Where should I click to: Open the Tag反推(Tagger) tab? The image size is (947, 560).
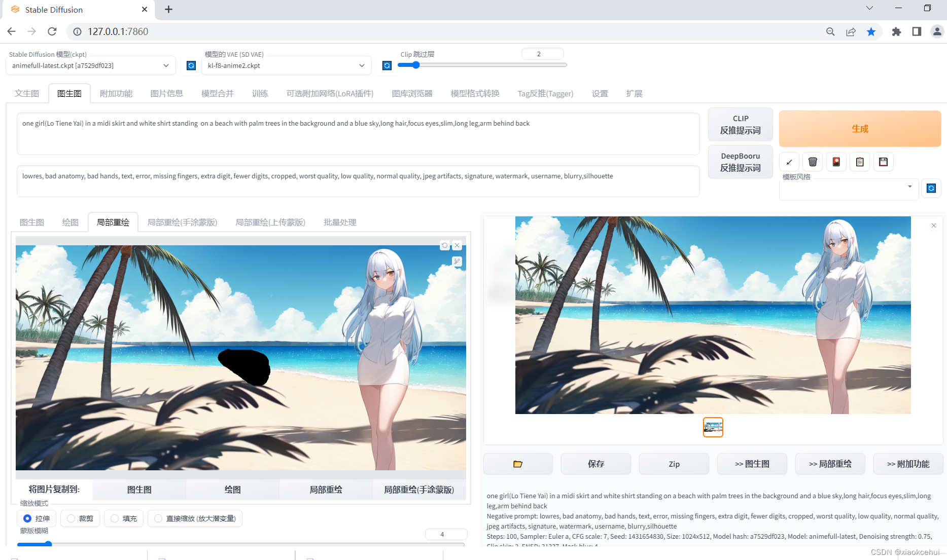(x=546, y=93)
